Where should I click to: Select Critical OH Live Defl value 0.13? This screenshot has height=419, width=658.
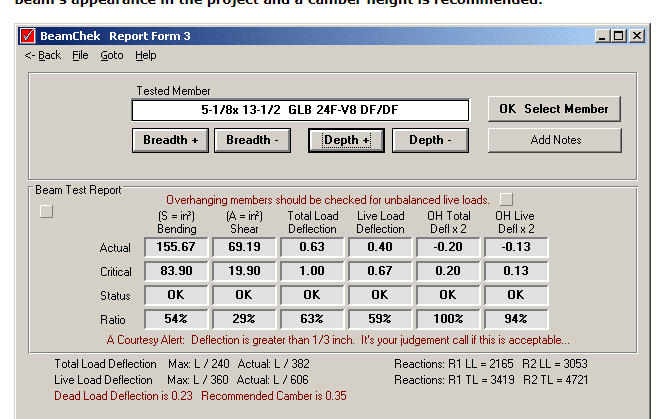[x=516, y=271]
